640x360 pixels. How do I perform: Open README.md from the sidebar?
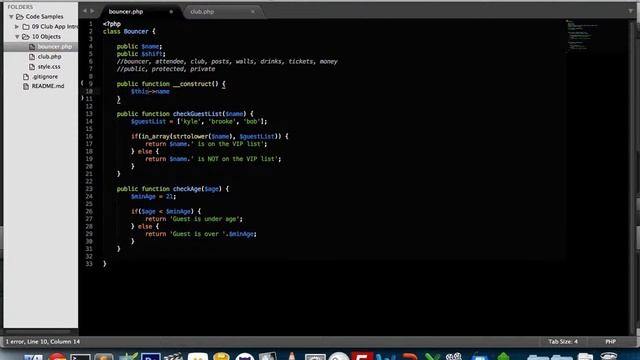(x=48, y=86)
